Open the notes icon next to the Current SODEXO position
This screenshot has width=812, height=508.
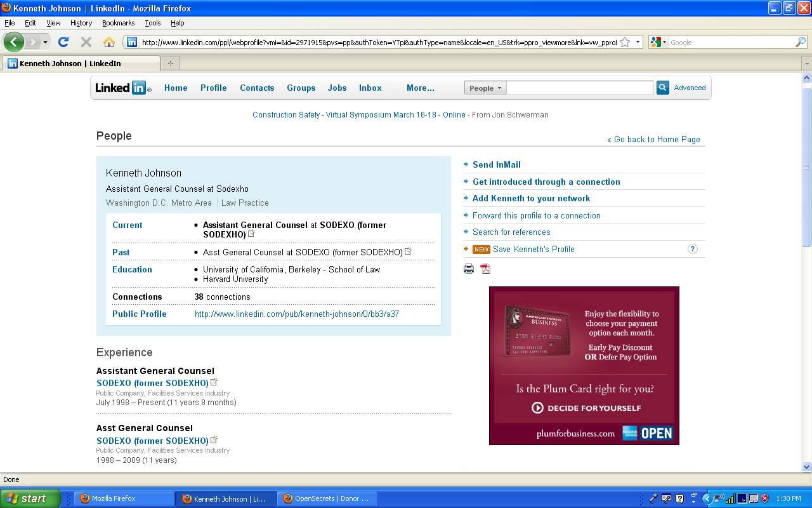(x=252, y=232)
